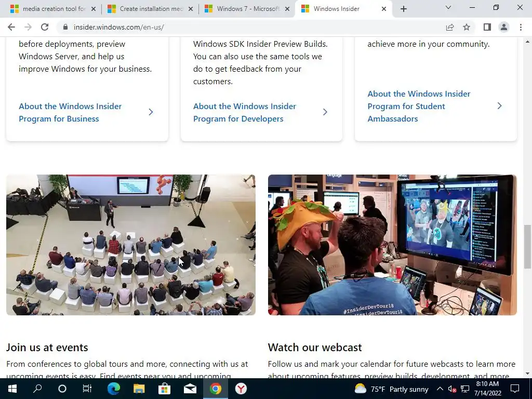Open network settings from the tray icon

click(465, 389)
